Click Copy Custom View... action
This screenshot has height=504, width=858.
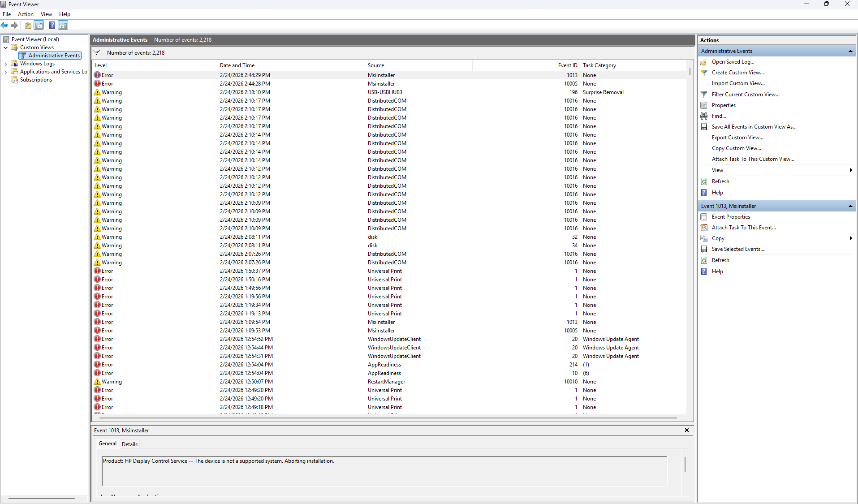[x=736, y=148]
